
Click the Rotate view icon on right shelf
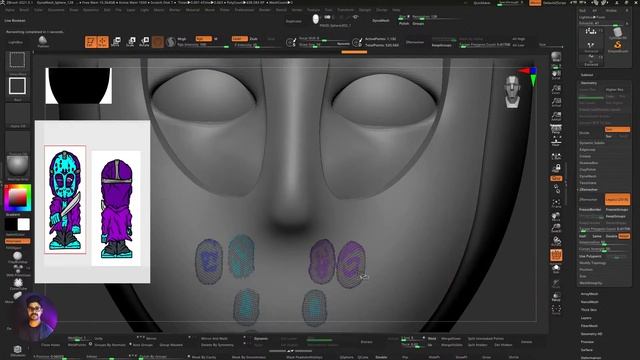coord(556,242)
